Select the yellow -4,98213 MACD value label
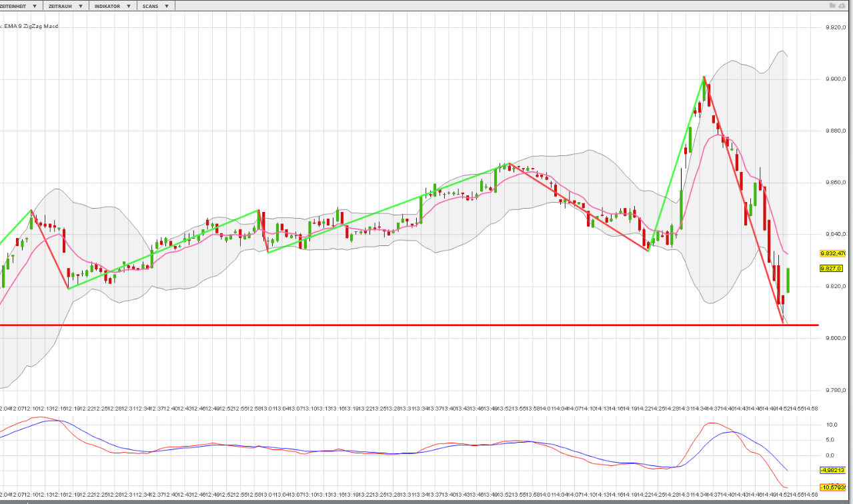The image size is (853, 504). (832, 469)
